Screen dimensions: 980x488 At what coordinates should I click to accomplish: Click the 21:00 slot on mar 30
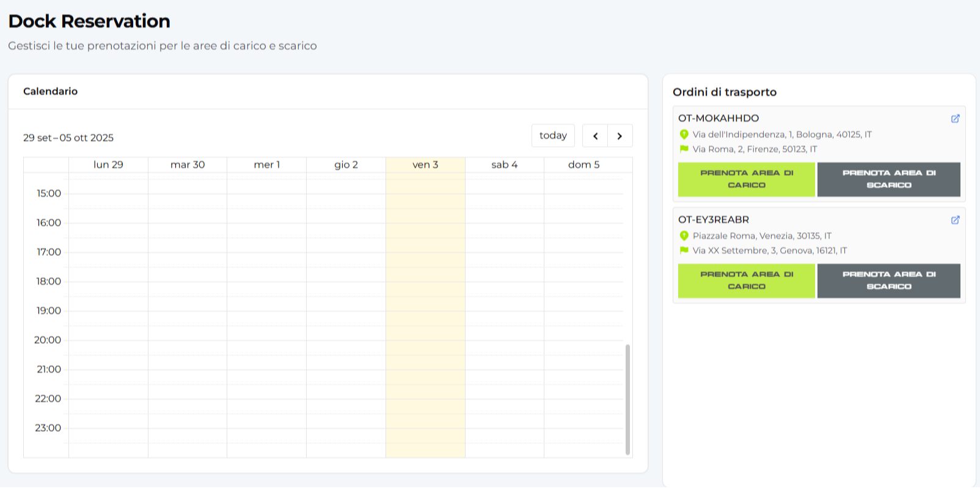coord(188,377)
